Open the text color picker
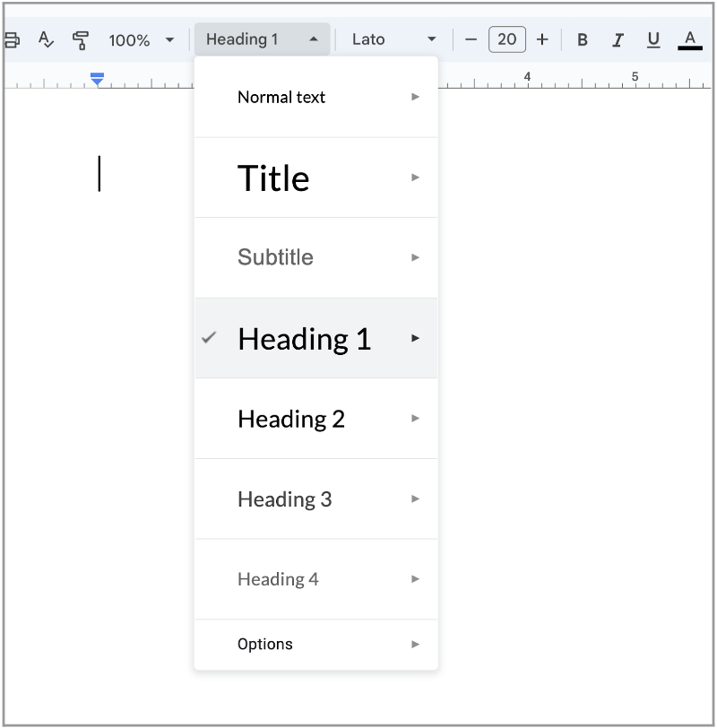 pyautogui.click(x=689, y=39)
